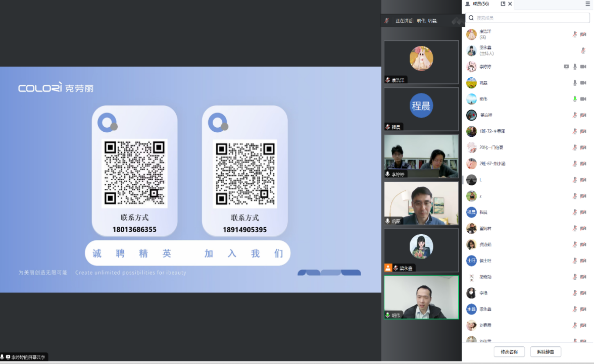
Task: Toggle your own camera icon in first member row
Action: click(583, 34)
